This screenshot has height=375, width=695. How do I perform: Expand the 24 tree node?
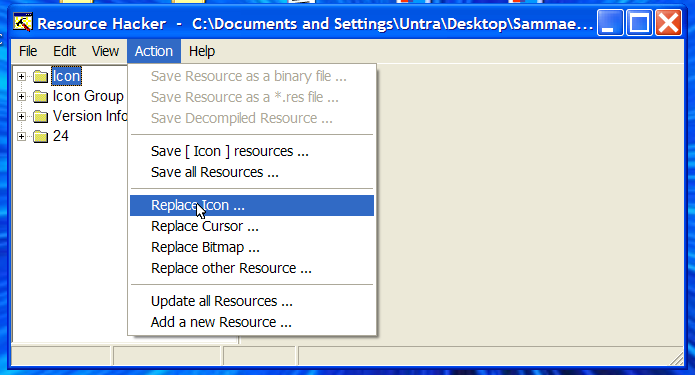(x=21, y=137)
